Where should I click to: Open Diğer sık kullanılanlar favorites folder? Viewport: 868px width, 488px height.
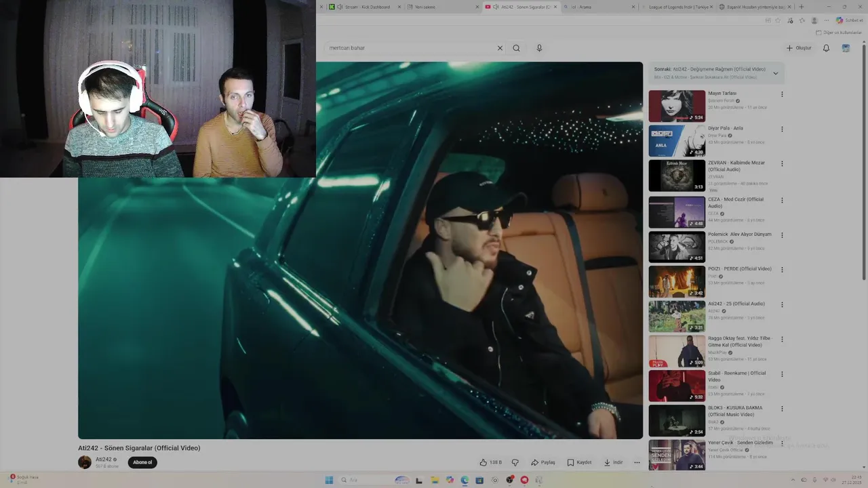point(838,33)
